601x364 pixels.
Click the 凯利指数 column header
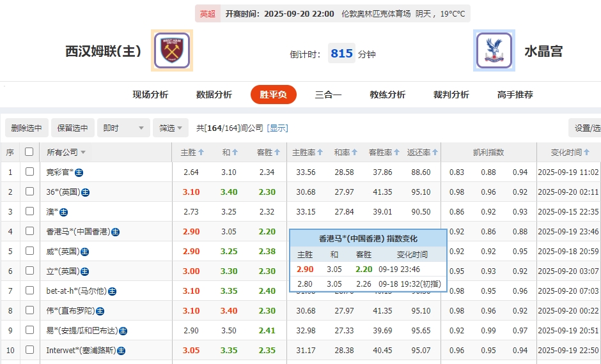(488, 153)
